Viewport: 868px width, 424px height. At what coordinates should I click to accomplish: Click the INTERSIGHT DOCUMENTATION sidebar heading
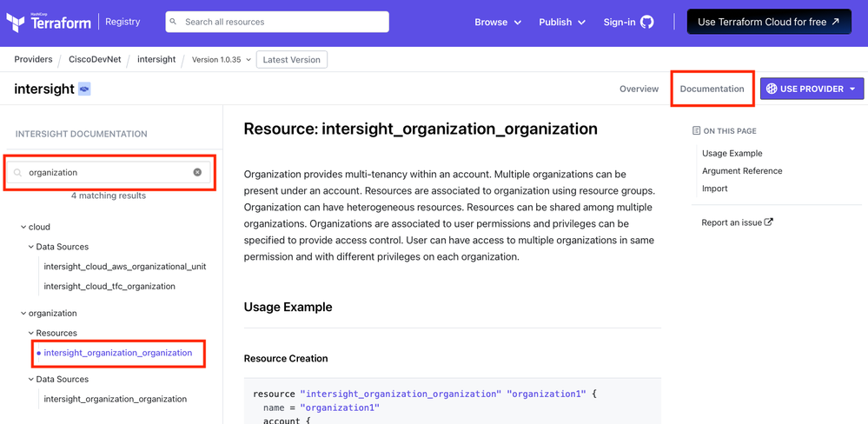(x=82, y=134)
